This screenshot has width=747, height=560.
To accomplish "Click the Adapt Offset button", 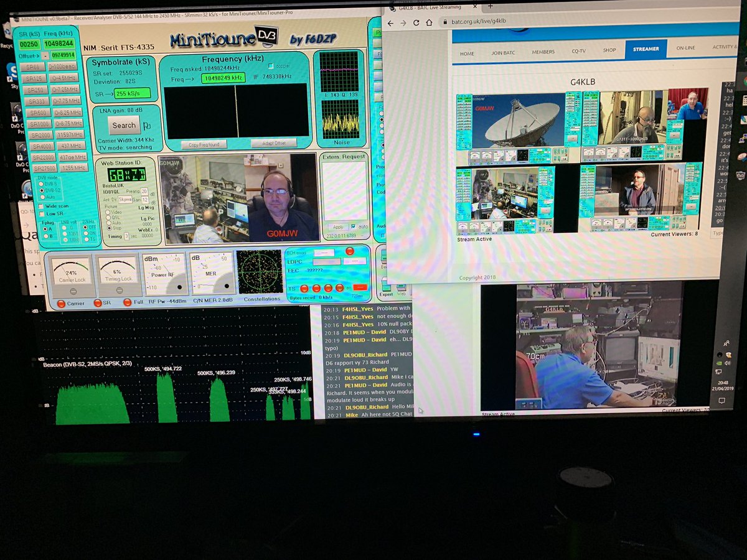I will point(274,143).
